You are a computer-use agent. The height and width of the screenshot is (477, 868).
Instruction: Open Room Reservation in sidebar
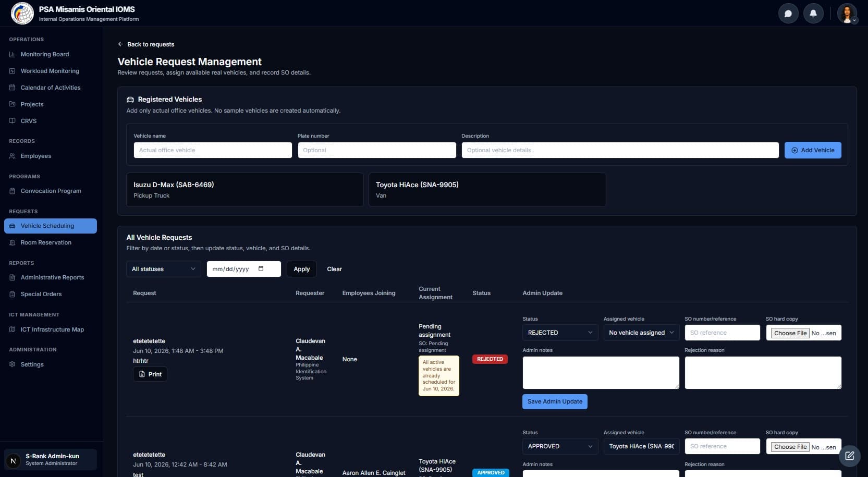coord(46,242)
